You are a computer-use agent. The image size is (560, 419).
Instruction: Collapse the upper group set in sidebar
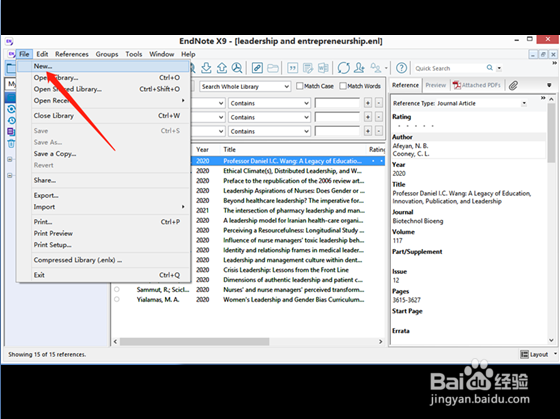click(10, 159)
